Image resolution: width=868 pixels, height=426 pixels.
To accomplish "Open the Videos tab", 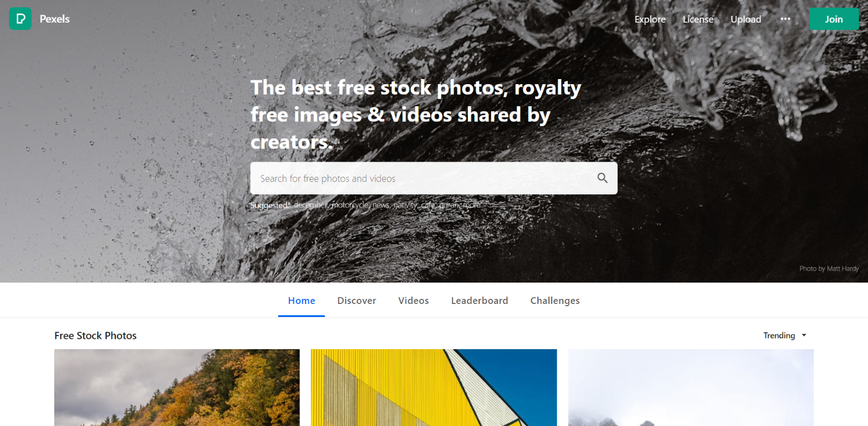I will [x=414, y=301].
